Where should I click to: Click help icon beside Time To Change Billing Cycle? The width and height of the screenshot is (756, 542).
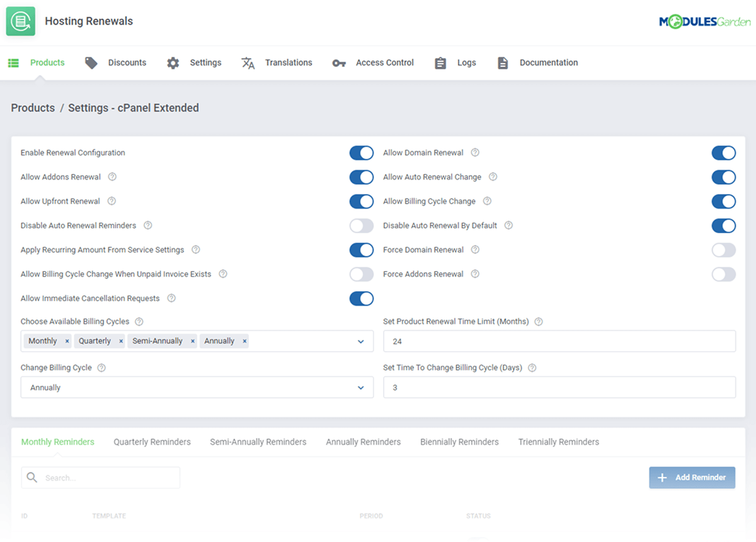point(532,367)
